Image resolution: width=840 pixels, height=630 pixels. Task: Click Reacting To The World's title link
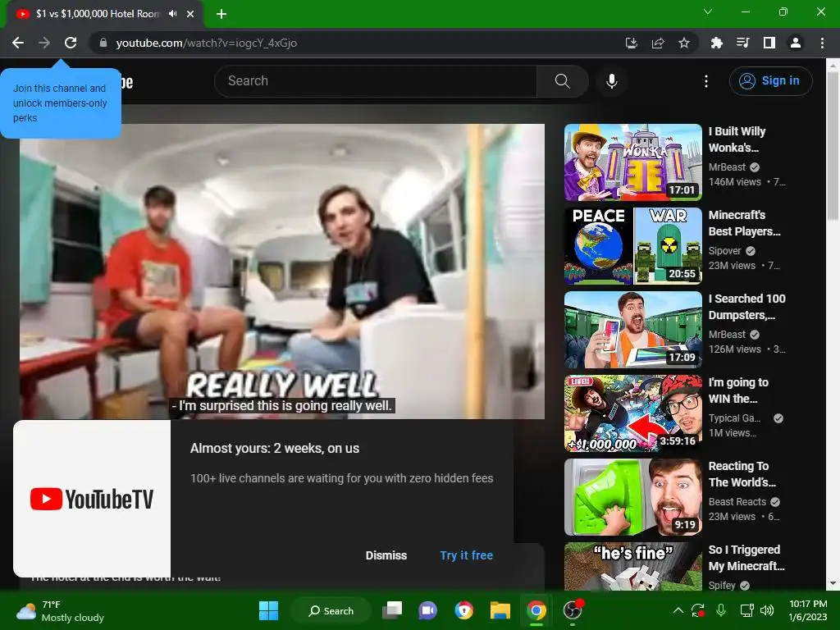pyautogui.click(x=742, y=474)
